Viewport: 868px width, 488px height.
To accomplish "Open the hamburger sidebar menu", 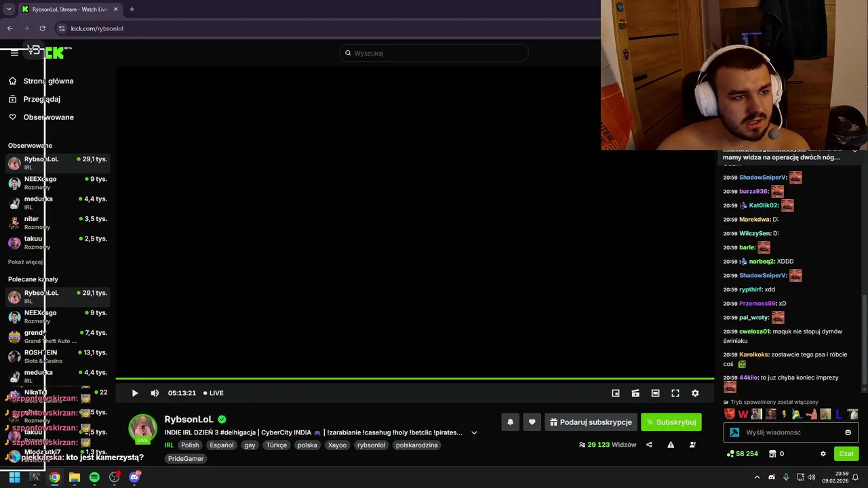I will pos(14,53).
